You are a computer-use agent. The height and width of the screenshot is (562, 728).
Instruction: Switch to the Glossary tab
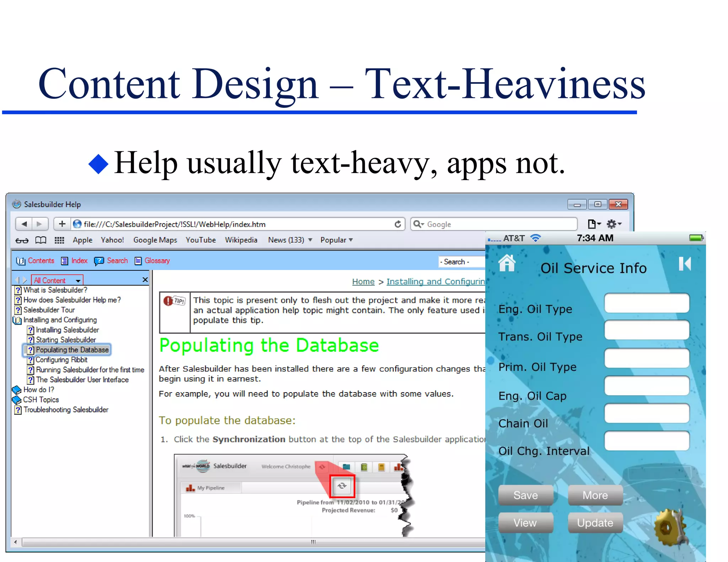(x=152, y=261)
